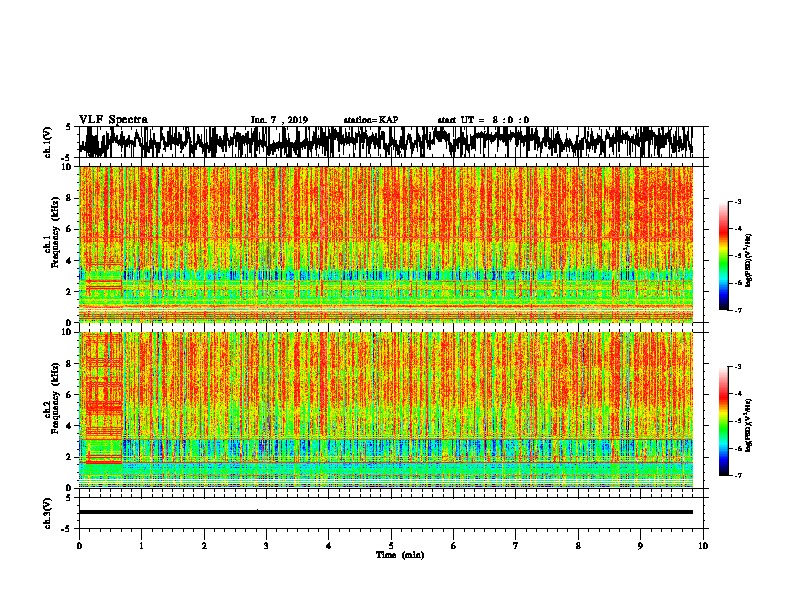
Task: Click the "-5" tick on ch.2 colorbar
Action: coord(737,421)
